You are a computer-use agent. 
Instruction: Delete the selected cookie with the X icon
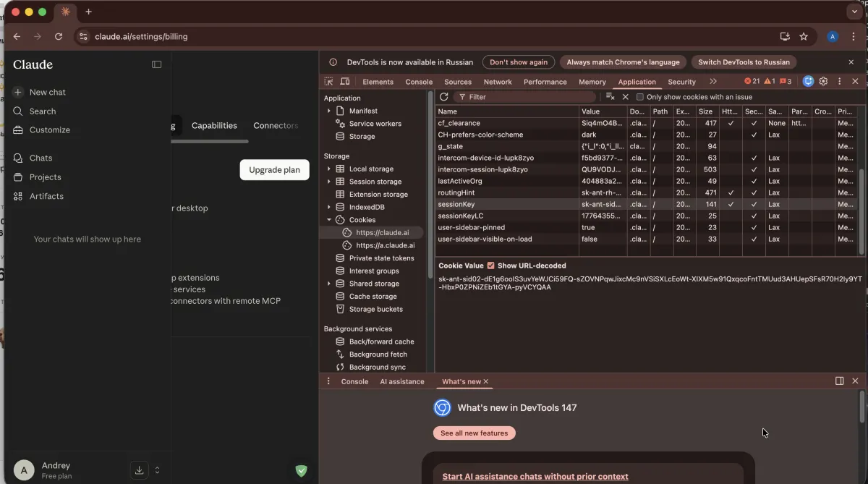(626, 97)
